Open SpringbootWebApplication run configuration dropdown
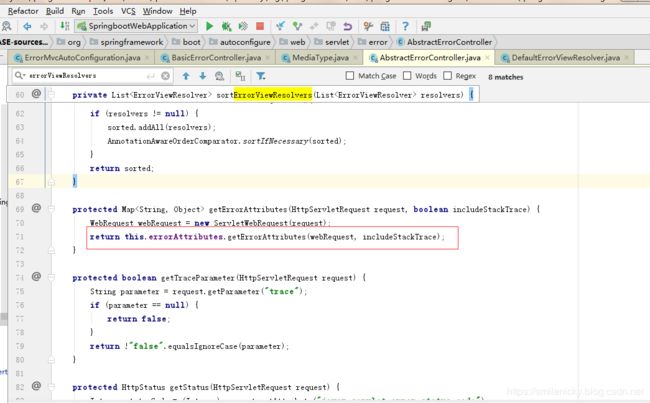Screen dimensions: 650x403 pos(136,26)
